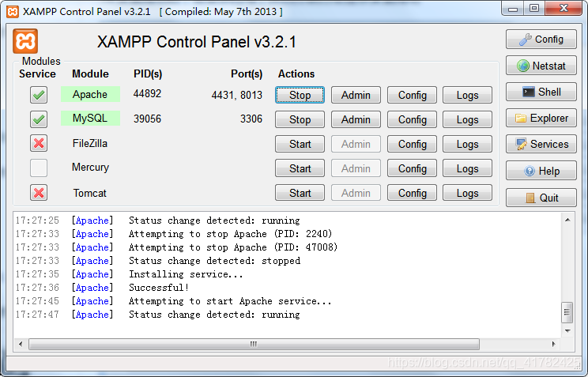
Task: Click the log scrollbar up arrow
Action: coord(567,220)
